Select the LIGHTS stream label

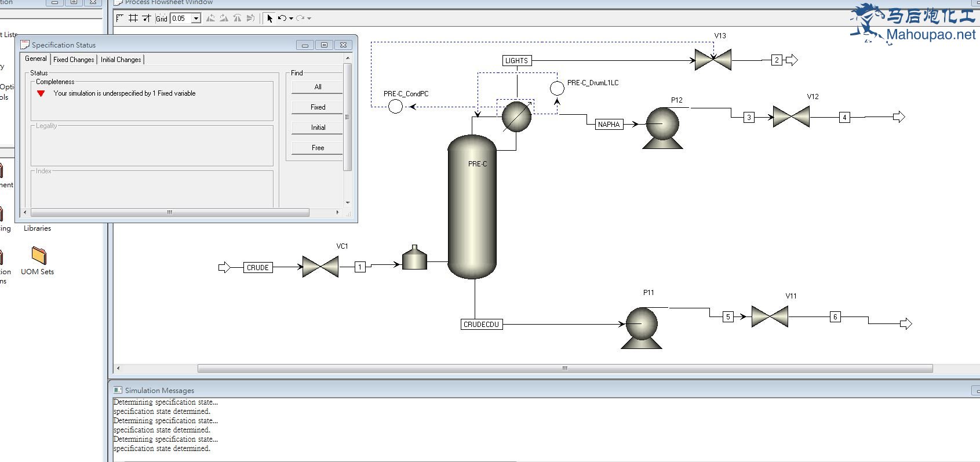tap(516, 60)
